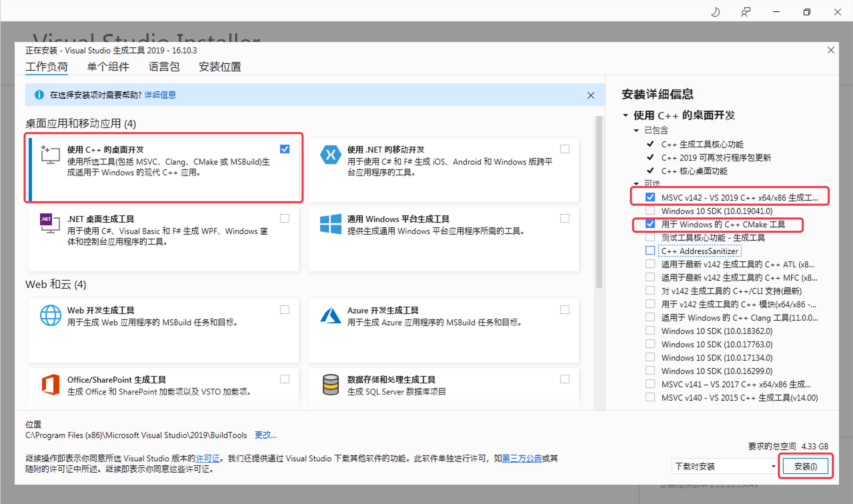
Task: Collapse the 已包含 section
Action: tap(636, 130)
